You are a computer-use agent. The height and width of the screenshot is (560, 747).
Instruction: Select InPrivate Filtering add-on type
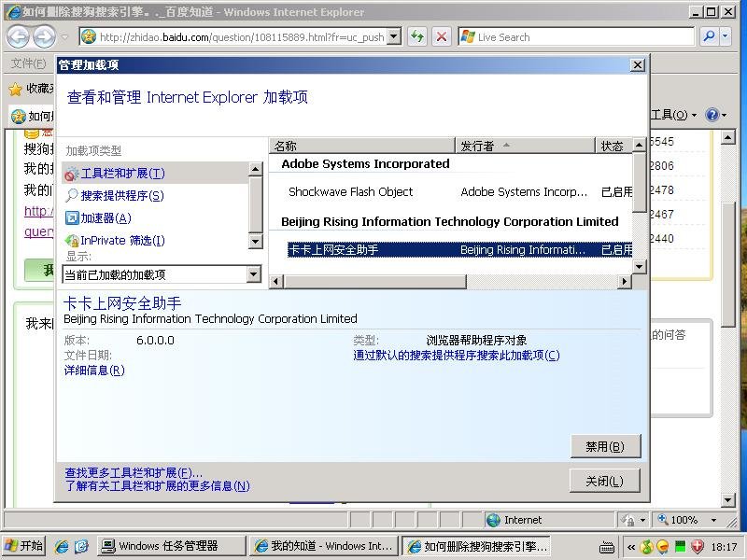click(x=121, y=241)
